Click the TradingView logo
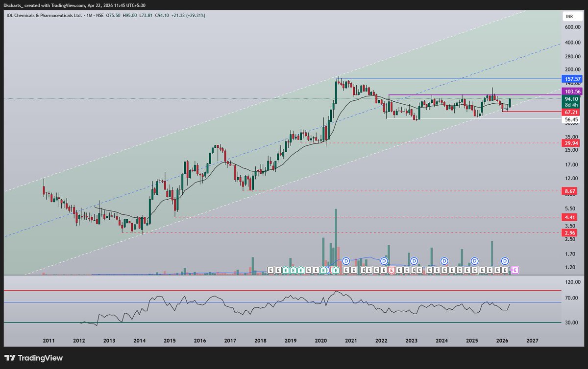 (x=34, y=358)
